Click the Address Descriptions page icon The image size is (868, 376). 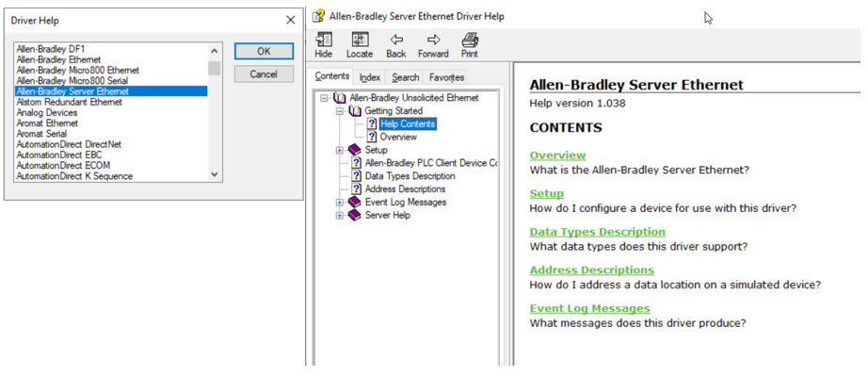(x=357, y=188)
